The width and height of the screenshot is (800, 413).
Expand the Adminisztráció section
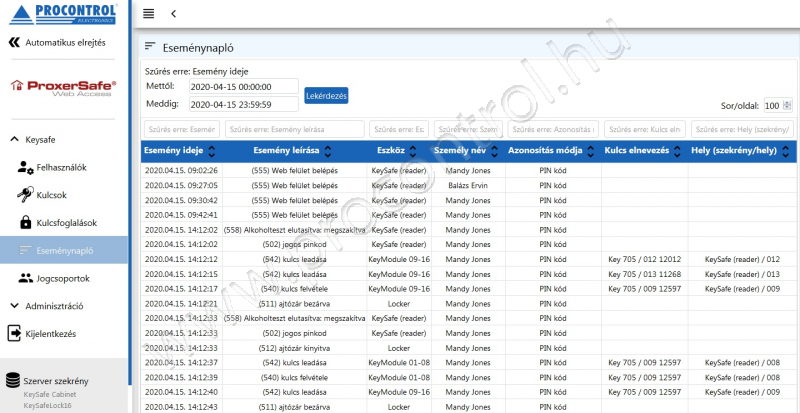[14, 306]
